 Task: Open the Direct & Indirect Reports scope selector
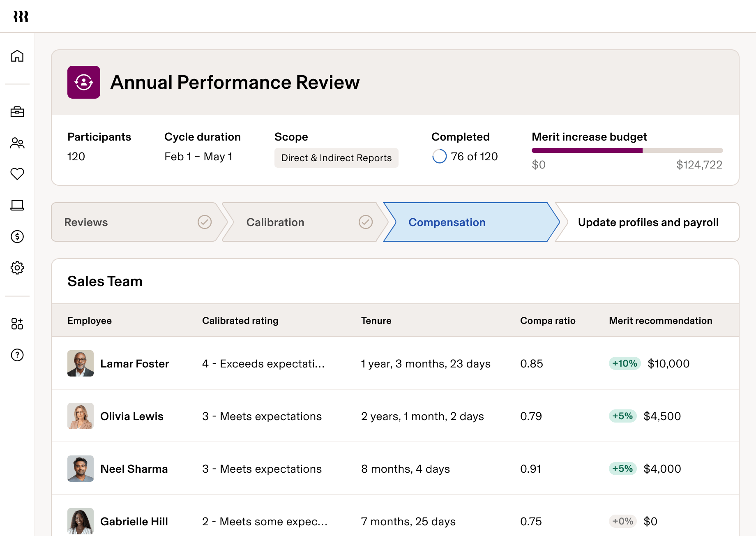336,157
